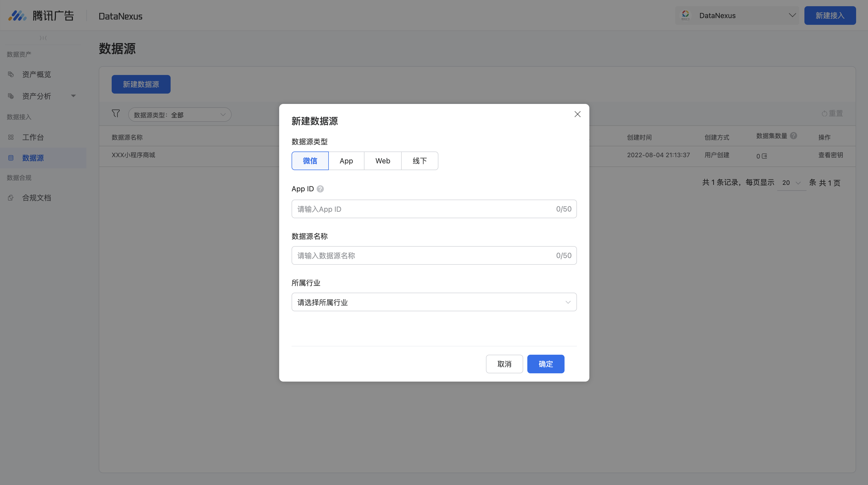This screenshot has height=485, width=868.
Task: Click the 查看密钥 link
Action: coord(830,155)
